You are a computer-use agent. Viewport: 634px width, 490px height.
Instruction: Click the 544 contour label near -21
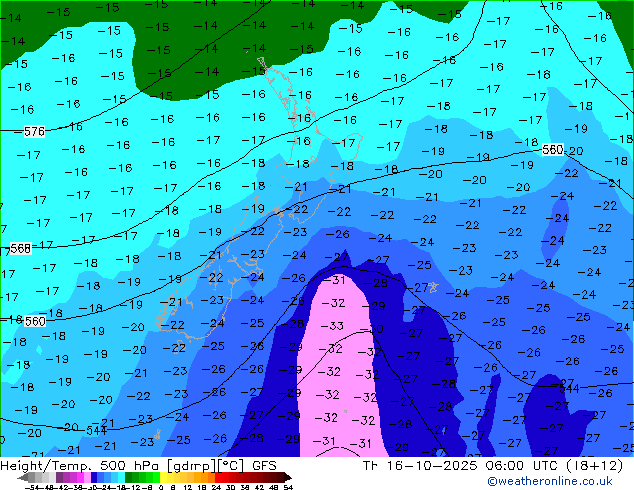[x=96, y=431]
